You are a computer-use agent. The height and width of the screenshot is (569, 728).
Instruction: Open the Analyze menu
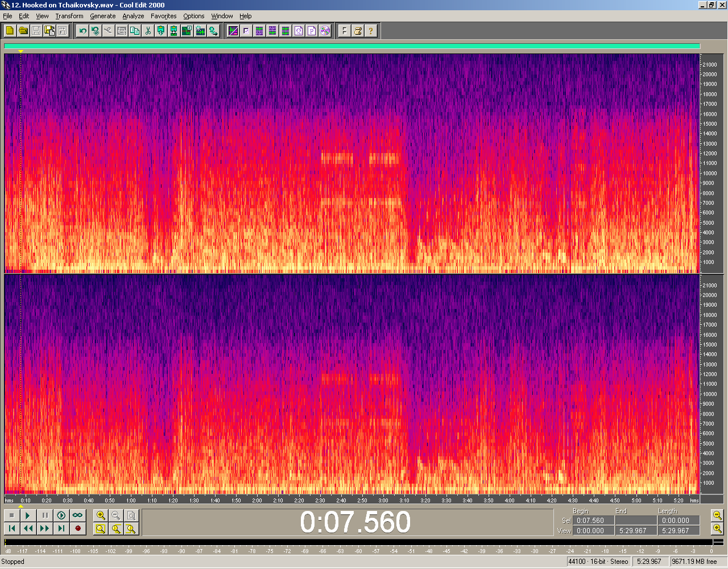click(133, 16)
